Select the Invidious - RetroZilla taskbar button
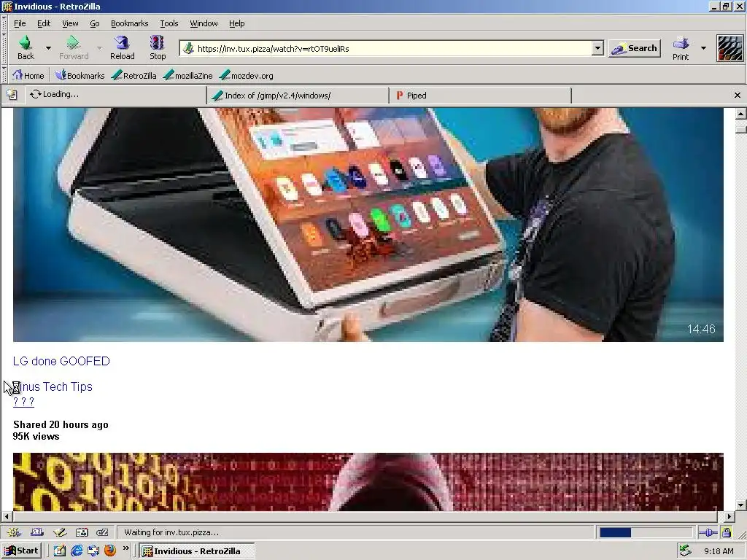This screenshot has width=747, height=560. [x=197, y=551]
